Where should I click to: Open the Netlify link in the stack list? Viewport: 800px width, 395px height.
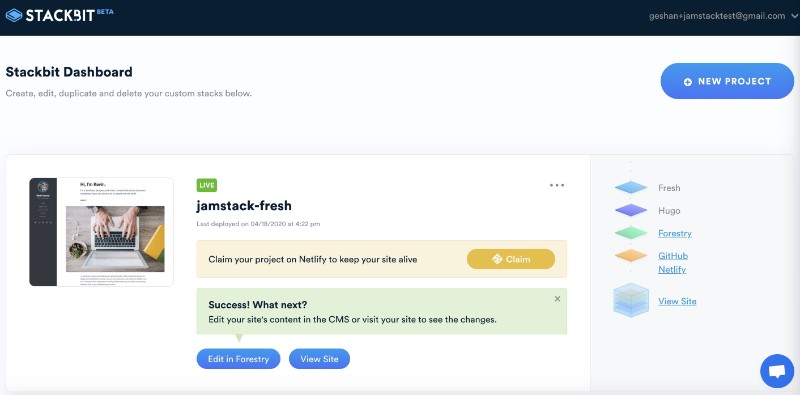tap(672, 269)
